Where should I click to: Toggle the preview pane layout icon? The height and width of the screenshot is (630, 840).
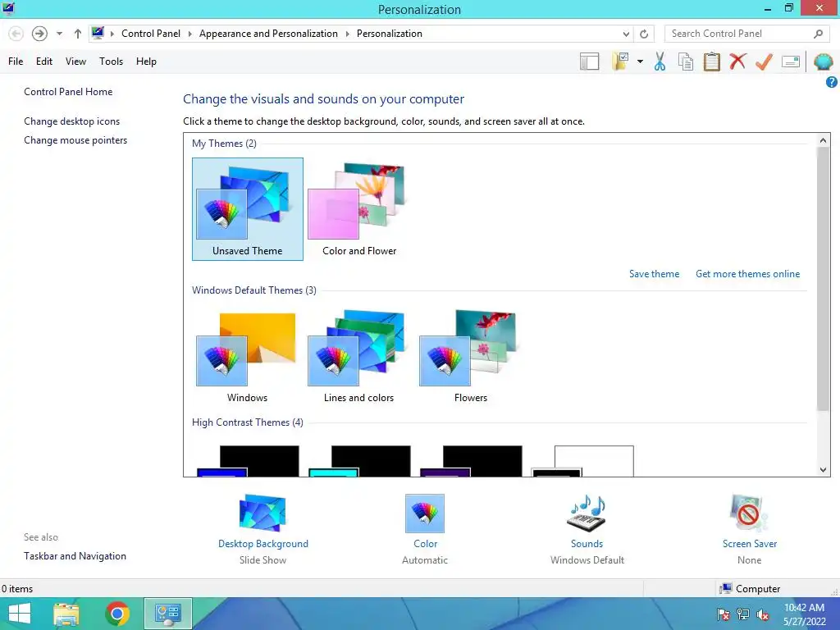pos(589,62)
